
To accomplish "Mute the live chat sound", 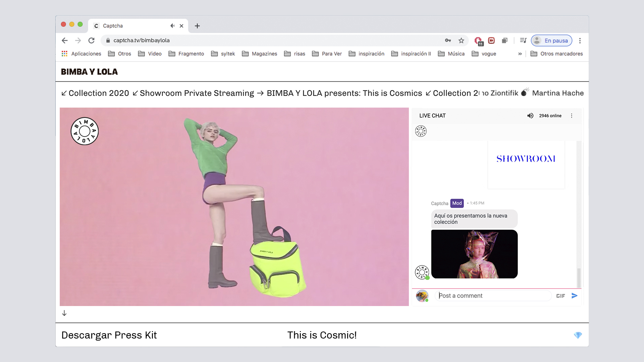I will pyautogui.click(x=530, y=116).
